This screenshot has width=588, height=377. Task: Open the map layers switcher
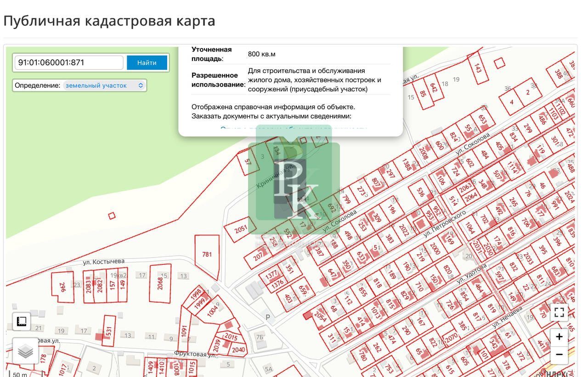click(26, 352)
